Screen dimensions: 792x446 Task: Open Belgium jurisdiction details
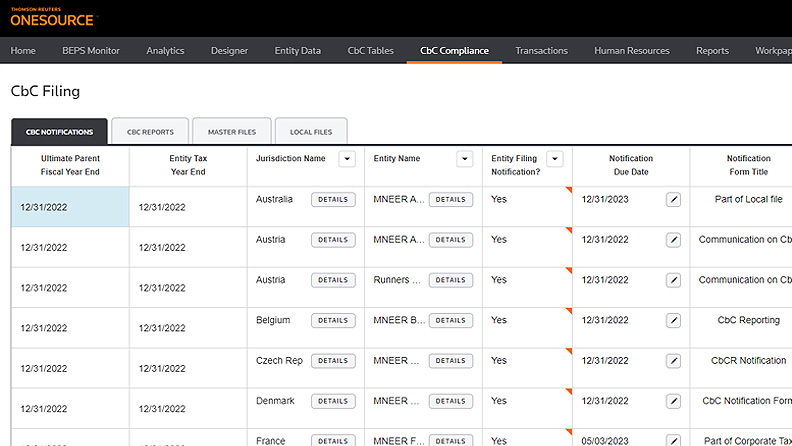tap(333, 321)
